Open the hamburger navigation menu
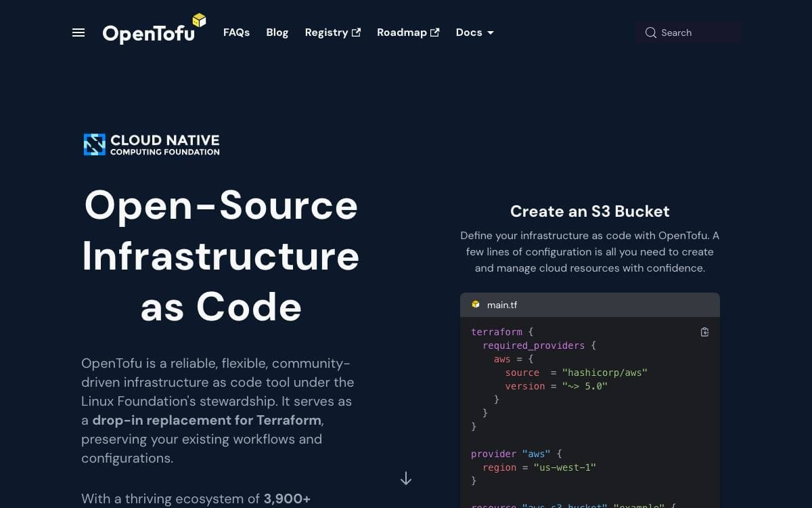812x508 pixels. point(78,33)
